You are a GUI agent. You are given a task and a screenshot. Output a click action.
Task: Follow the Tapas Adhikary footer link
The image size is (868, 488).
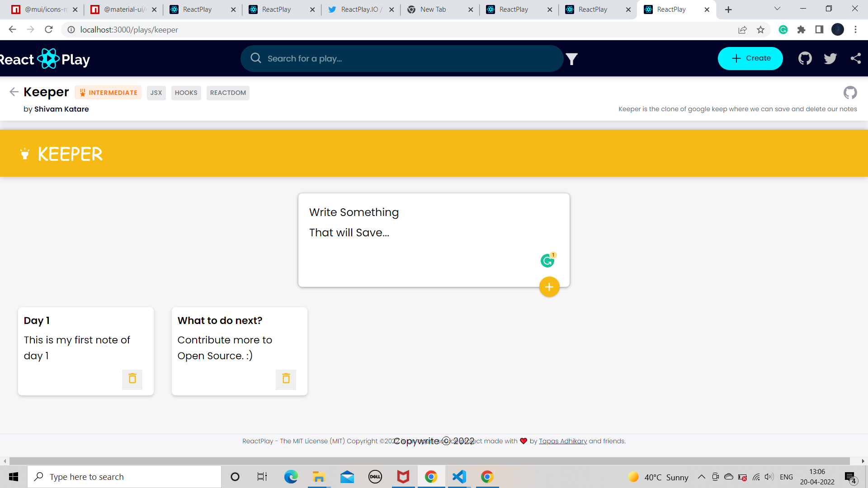[x=563, y=441]
